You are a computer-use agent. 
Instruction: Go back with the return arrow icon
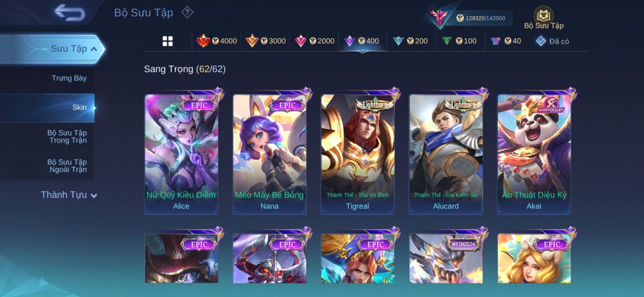click(70, 12)
